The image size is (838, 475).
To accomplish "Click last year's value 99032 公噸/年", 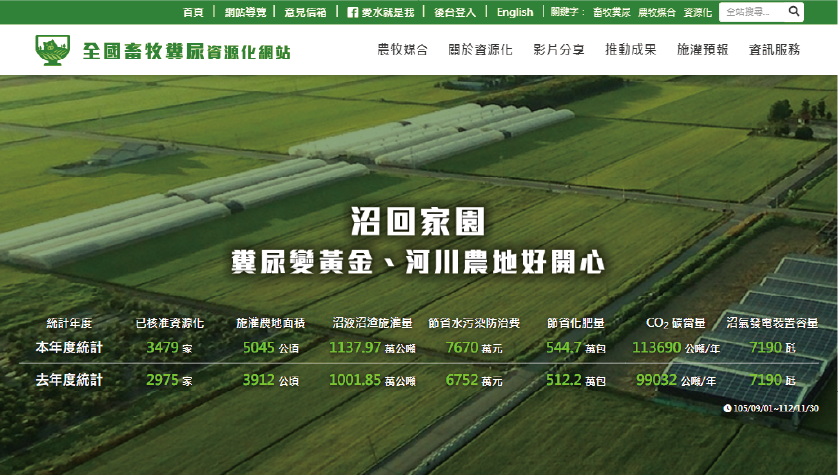I will (x=676, y=380).
